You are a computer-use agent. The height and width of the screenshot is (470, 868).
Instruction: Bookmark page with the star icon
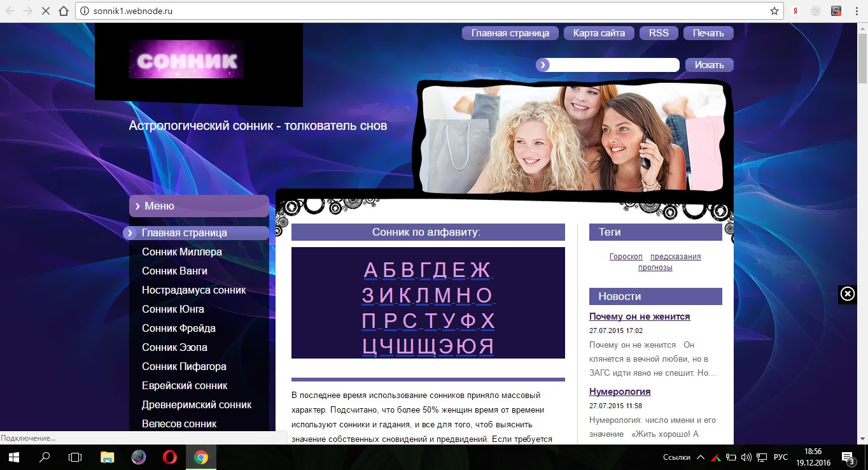(x=774, y=11)
